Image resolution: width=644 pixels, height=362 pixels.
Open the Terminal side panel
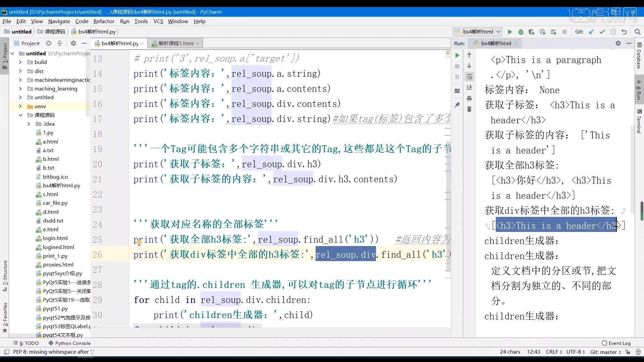(x=639, y=121)
